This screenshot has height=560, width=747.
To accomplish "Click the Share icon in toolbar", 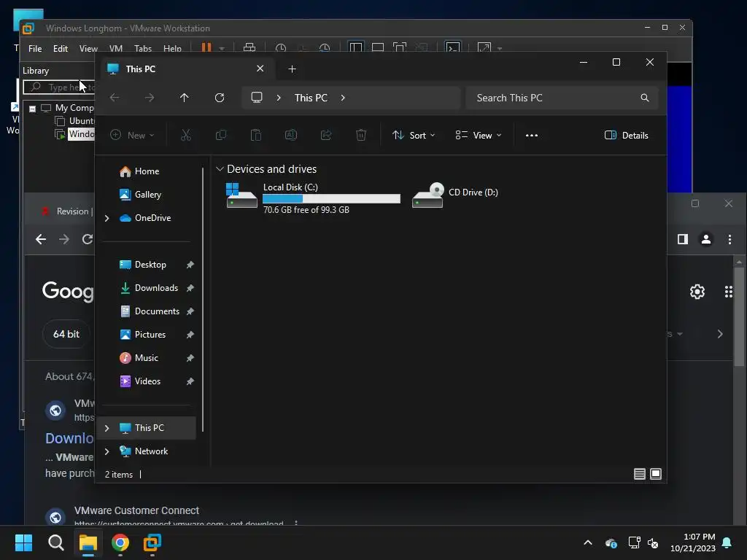I will pyautogui.click(x=326, y=135).
